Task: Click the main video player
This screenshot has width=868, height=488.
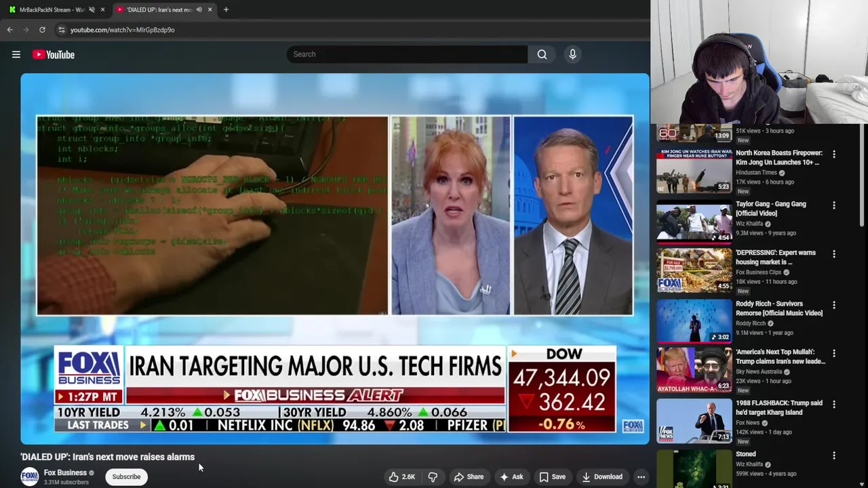Action: tap(335, 259)
